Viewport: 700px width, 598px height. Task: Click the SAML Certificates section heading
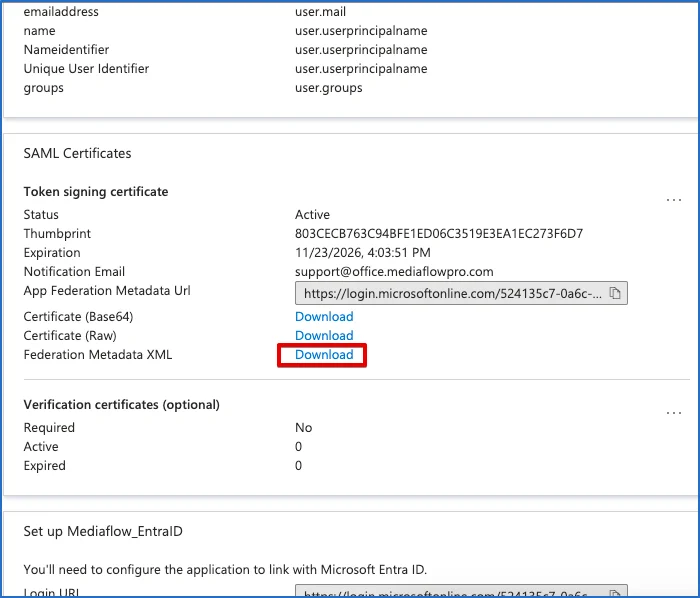[x=78, y=153]
